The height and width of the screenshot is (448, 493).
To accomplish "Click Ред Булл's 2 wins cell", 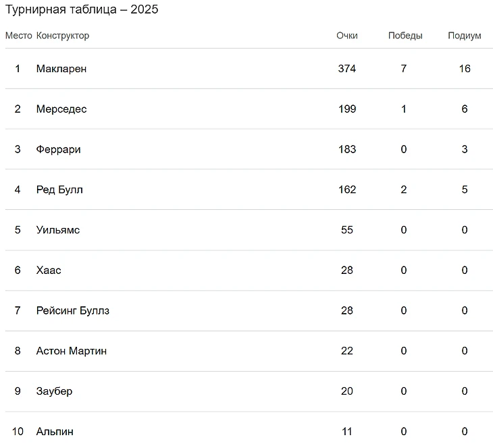I will click(404, 190).
